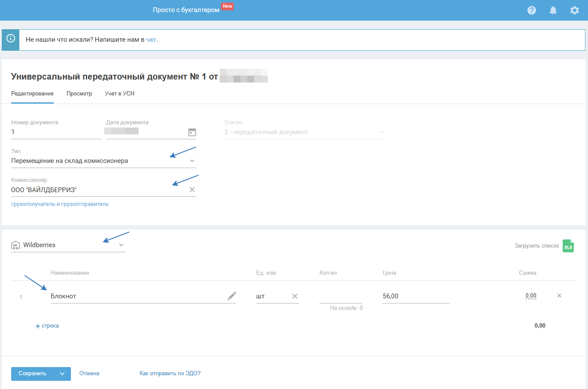Click the XLS upload icon
Image resolution: width=588 pixels, height=389 pixels.
click(568, 246)
